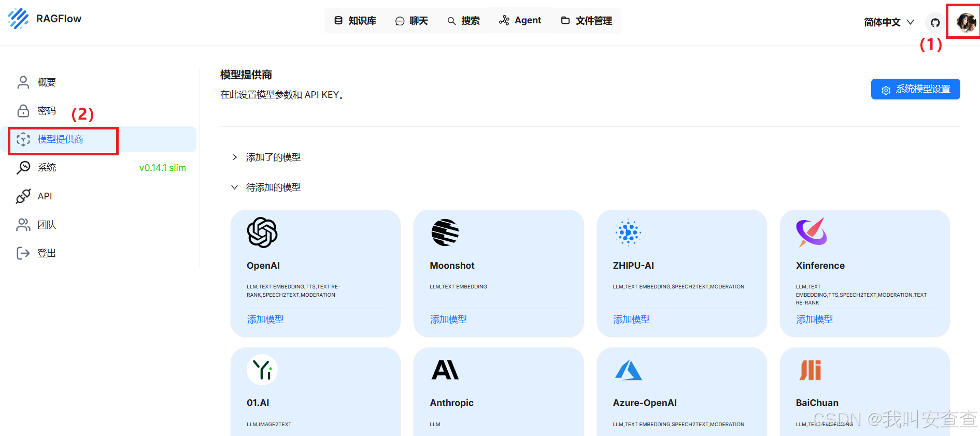Image resolution: width=980 pixels, height=436 pixels.
Task: Switch to the 聊天 tab
Action: click(x=411, y=21)
